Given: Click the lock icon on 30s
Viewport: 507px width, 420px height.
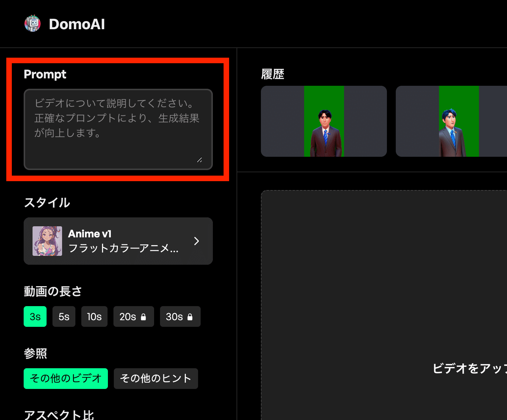Looking at the screenshot, I should pos(190,317).
